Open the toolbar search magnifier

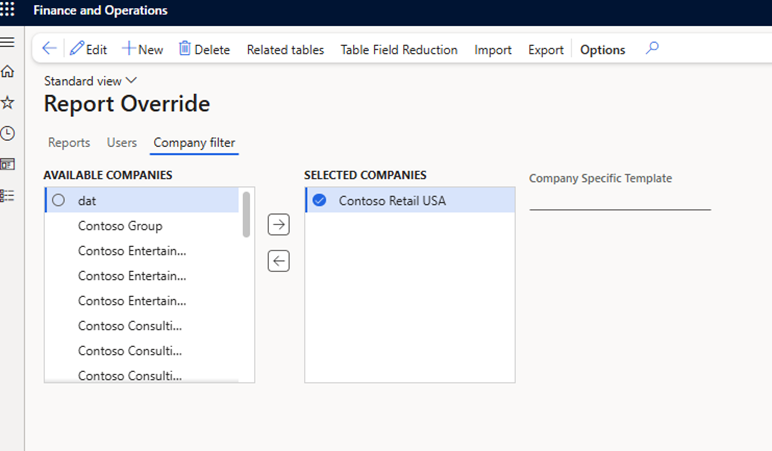click(x=652, y=48)
